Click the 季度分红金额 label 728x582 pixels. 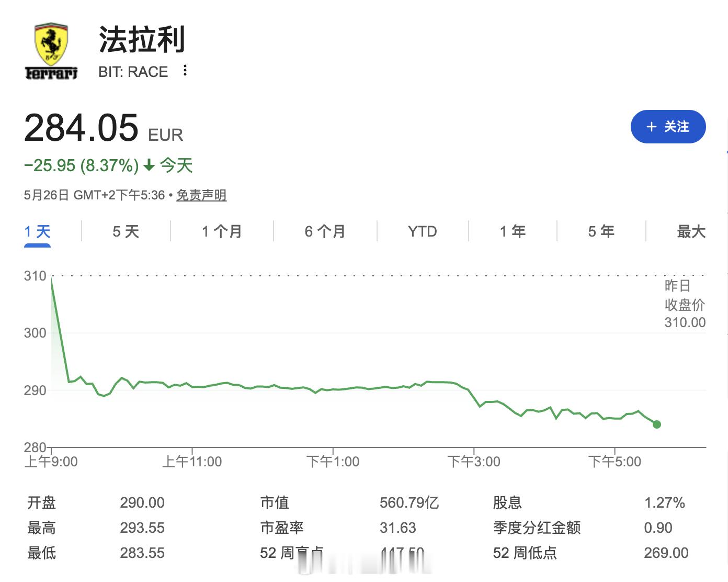(537, 528)
